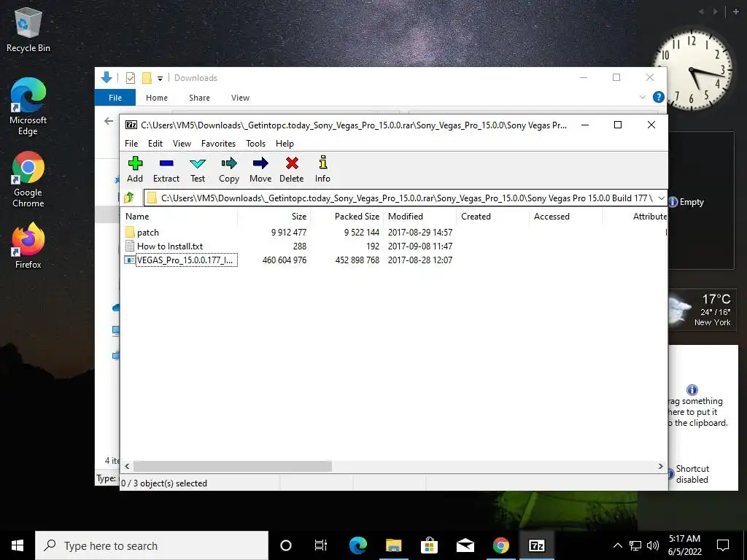Select the Microsoft Edge desktop shortcut
The image size is (747, 560).
pyautogui.click(x=28, y=106)
